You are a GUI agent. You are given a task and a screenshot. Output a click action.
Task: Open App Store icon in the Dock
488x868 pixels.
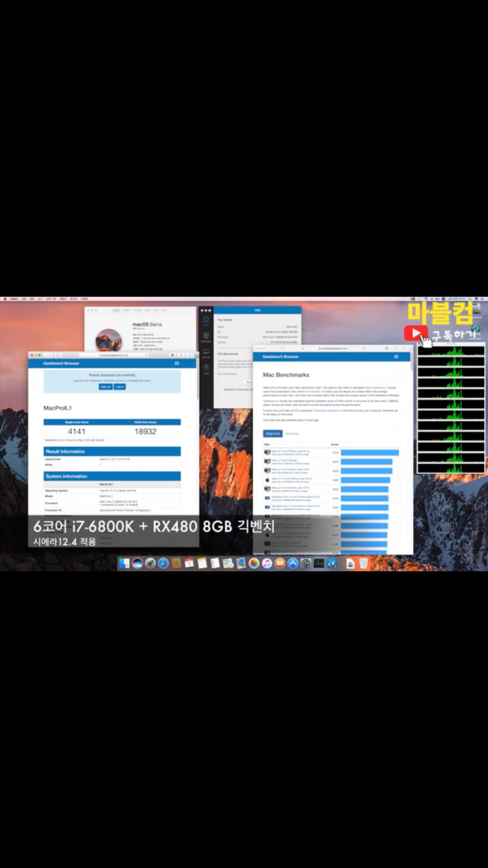pos(293,563)
